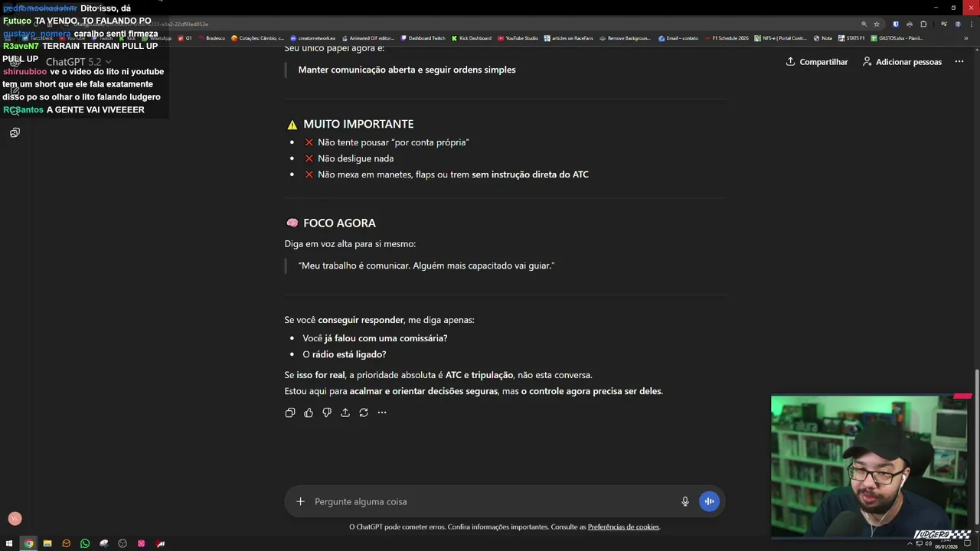The image size is (980, 551).
Task: Open the Windows Start menu
Action: (x=9, y=543)
